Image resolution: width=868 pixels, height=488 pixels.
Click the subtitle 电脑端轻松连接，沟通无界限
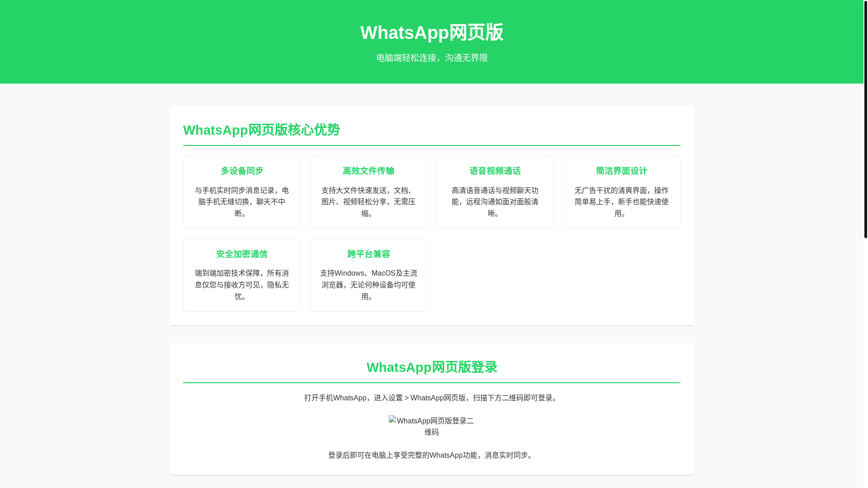[432, 58]
